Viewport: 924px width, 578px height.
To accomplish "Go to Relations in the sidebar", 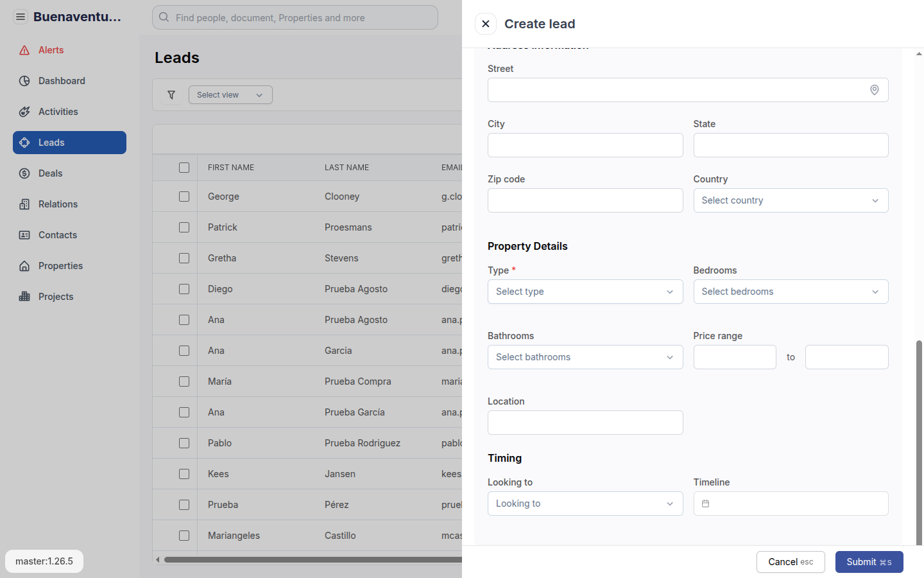I will tap(69, 204).
